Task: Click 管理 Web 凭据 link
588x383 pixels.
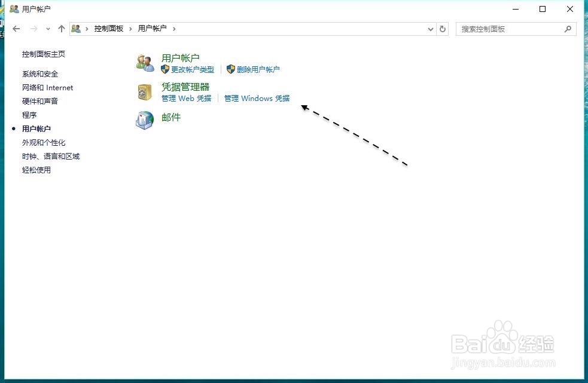Action: click(187, 98)
